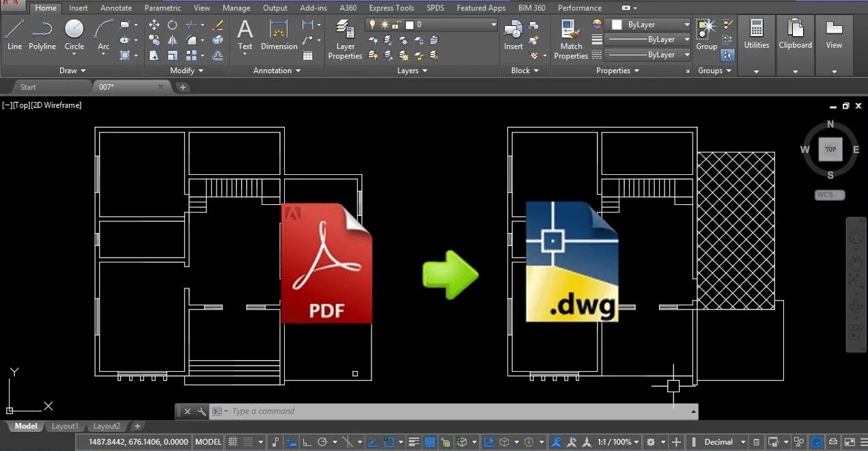The image size is (868, 451).
Task: Select the Mirror tool in Modify panel
Action: 173,40
